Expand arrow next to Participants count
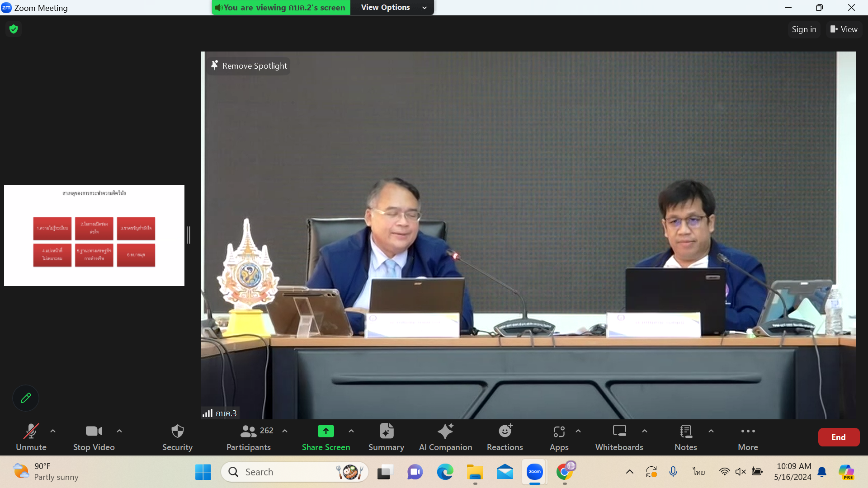 (x=285, y=431)
